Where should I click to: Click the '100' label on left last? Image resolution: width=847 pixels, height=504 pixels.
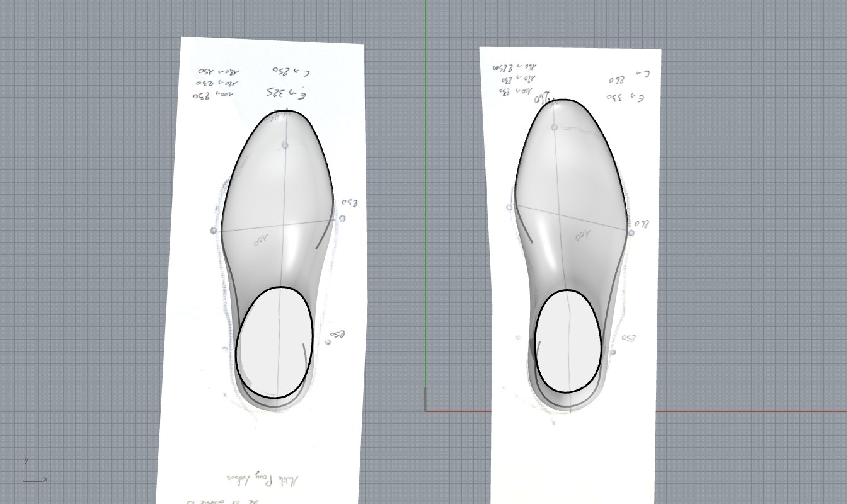point(261,240)
